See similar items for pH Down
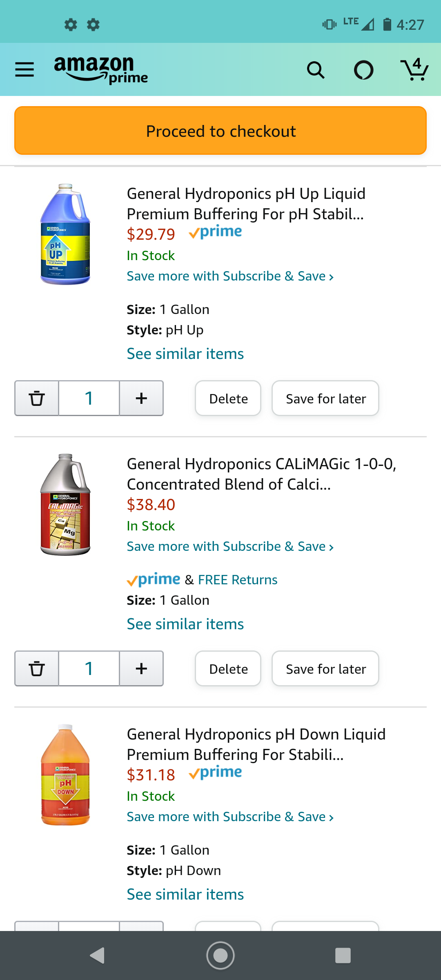The height and width of the screenshot is (980, 441). [185, 894]
